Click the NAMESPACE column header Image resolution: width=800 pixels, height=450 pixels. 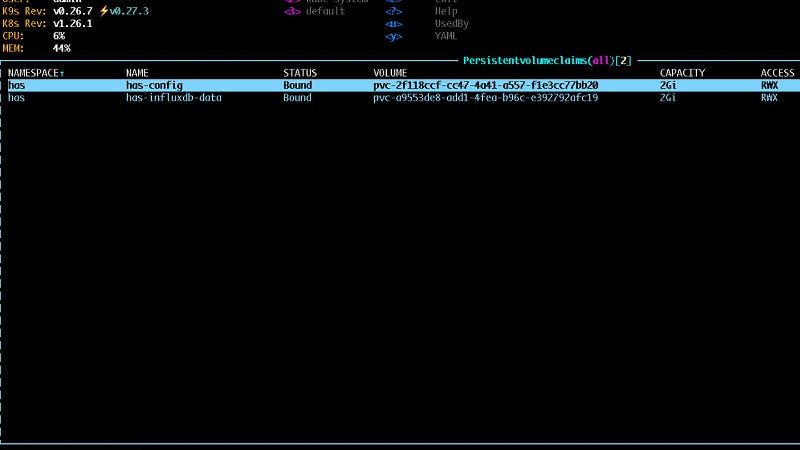33,73
